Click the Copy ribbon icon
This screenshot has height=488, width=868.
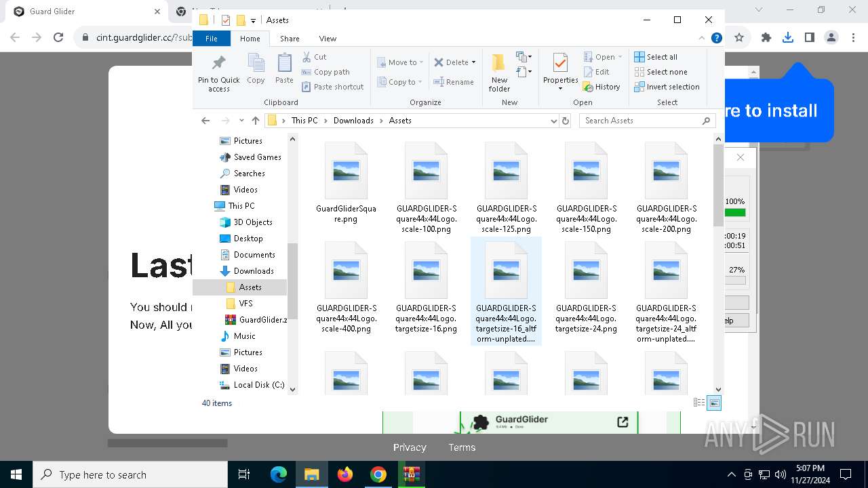coord(256,68)
